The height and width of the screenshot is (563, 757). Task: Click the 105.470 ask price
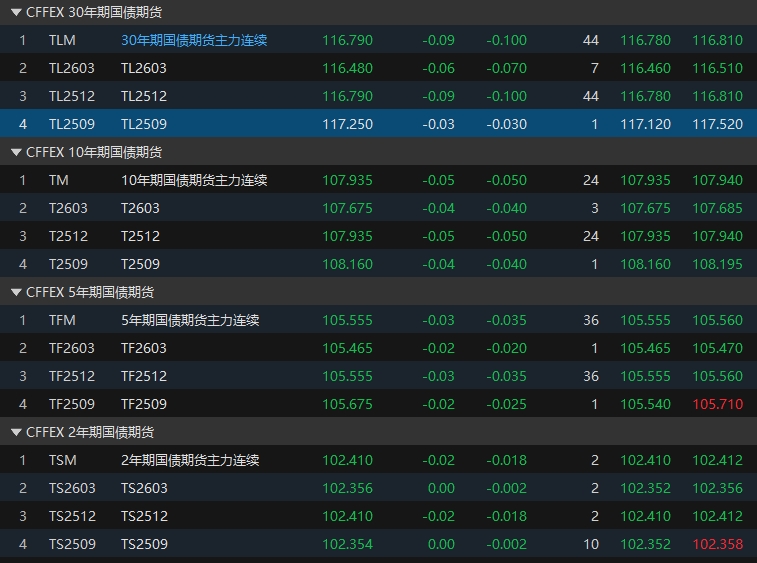tap(717, 348)
